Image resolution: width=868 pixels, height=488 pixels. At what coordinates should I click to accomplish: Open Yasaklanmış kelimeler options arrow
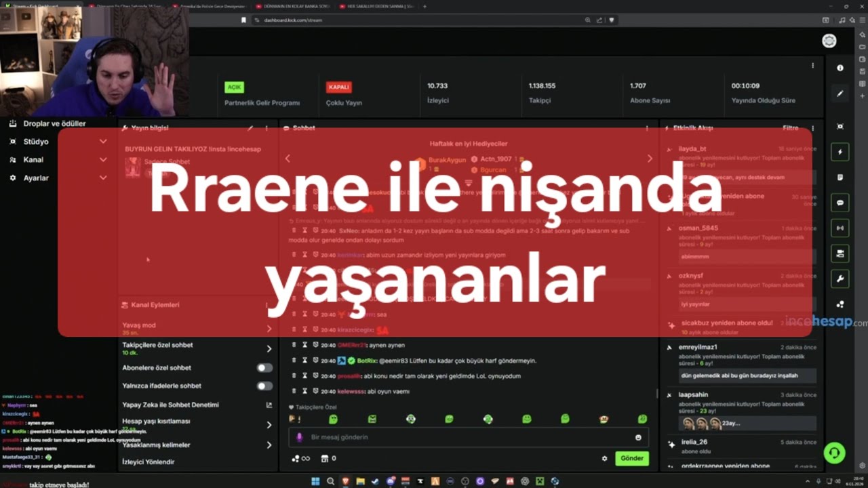point(269,445)
